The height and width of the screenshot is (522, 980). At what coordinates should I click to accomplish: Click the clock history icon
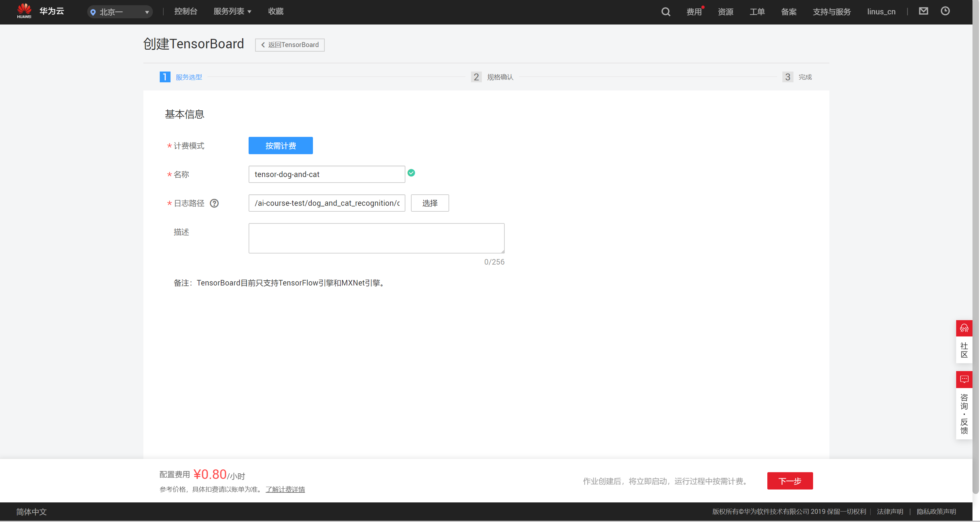tap(945, 11)
